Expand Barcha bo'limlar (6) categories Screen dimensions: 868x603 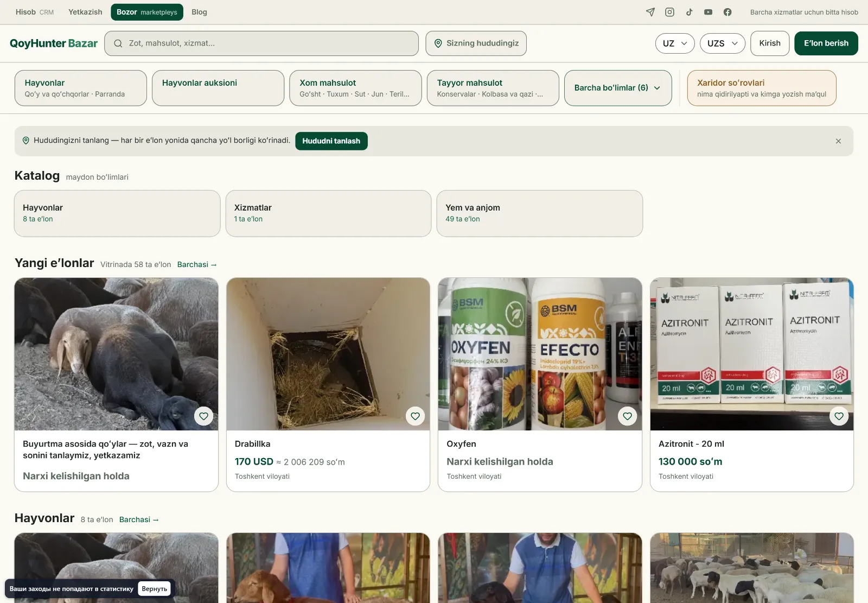point(618,88)
